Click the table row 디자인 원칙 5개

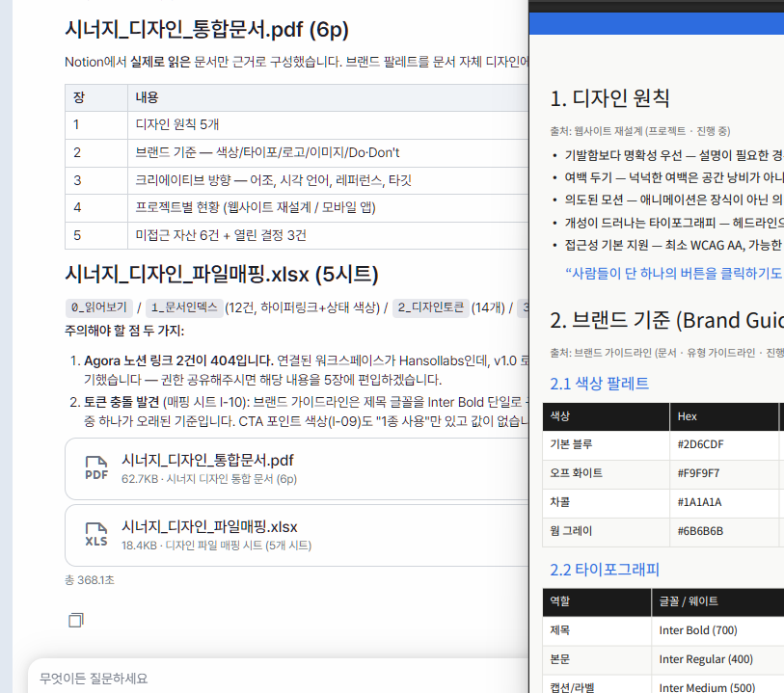tap(296, 124)
